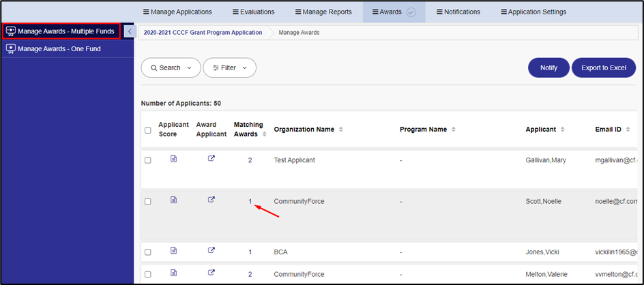Image resolution: width=644 pixels, height=285 pixels.
Task: Open Applicant Score icon for Scott,Noelle row
Action: 174,200
